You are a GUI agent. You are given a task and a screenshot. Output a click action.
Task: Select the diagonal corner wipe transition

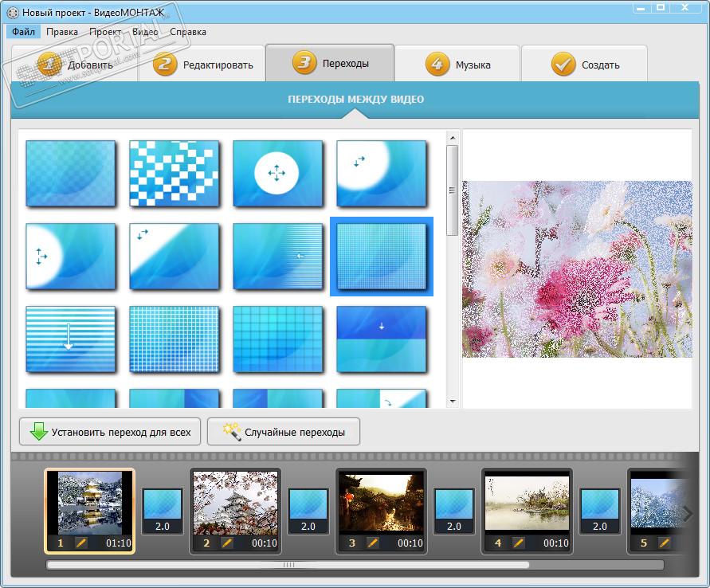coord(174,257)
